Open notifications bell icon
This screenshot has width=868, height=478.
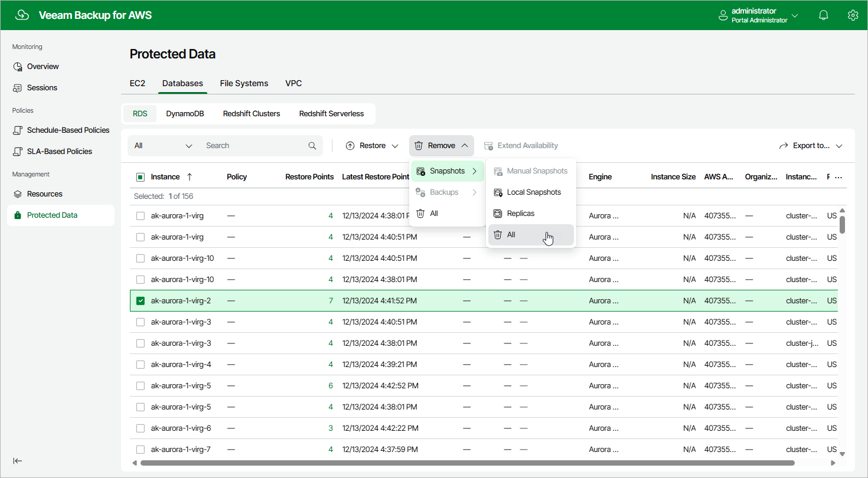pyautogui.click(x=824, y=15)
